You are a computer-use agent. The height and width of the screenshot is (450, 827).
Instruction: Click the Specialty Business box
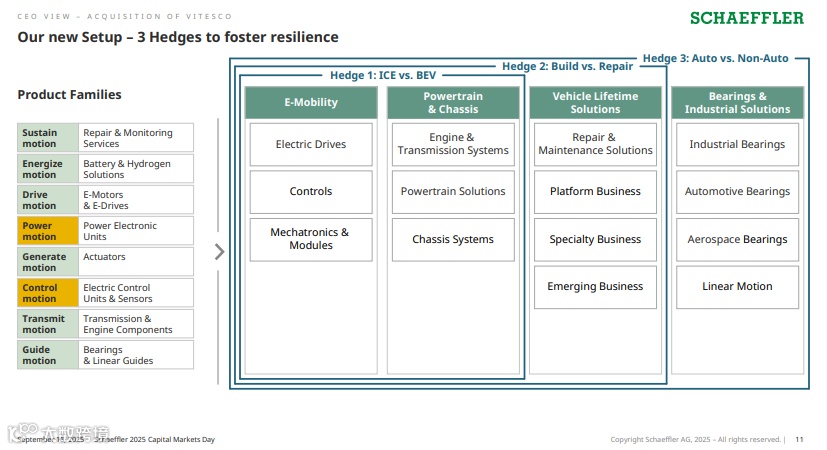point(595,239)
